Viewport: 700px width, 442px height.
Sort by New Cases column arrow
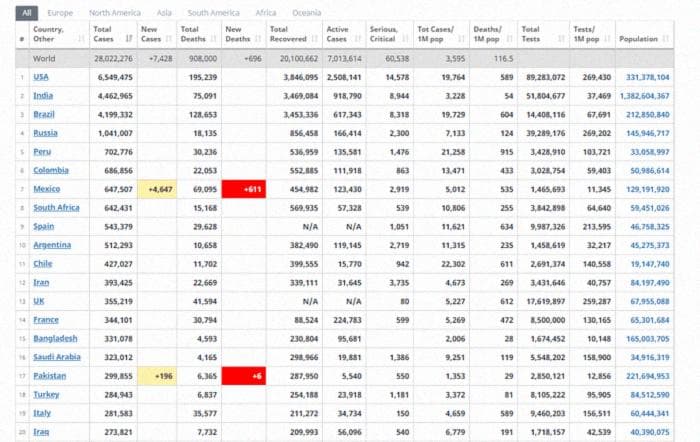169,39
